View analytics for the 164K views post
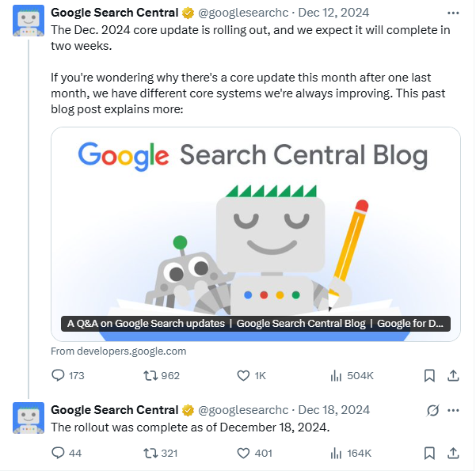 point(335,453)
